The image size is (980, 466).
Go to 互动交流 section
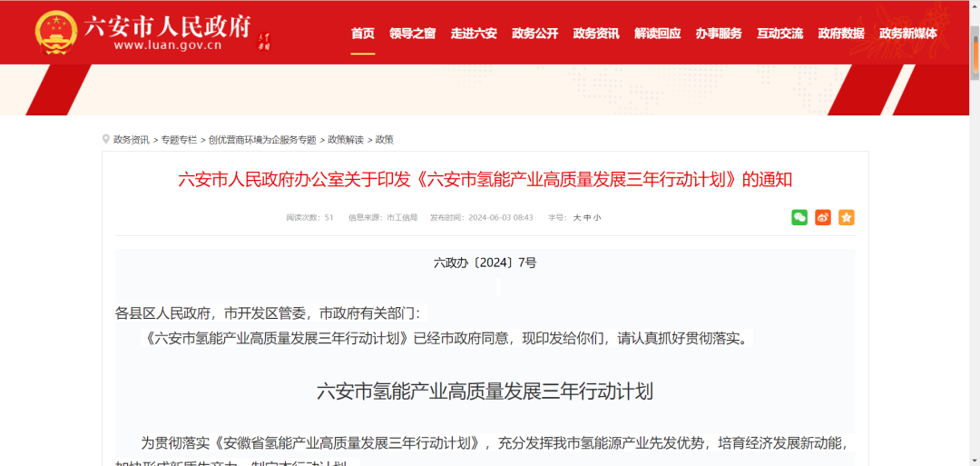(x=780, y=34)
